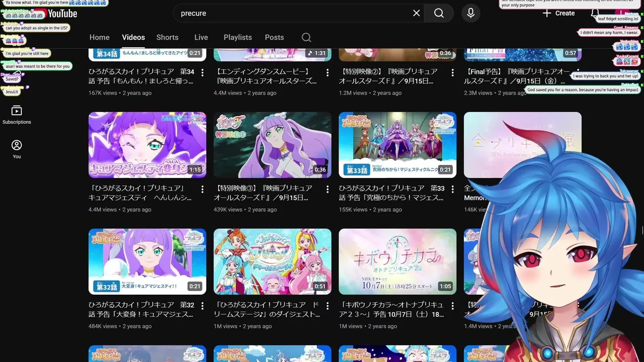
Task: Open the notifications bell
Action: click(595, 13)
